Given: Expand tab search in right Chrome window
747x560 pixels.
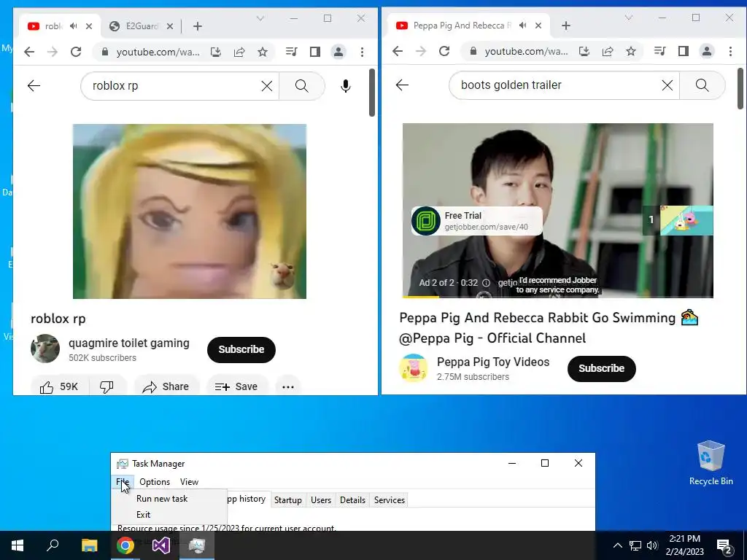Looking at the screenshot, I should 628,17.
